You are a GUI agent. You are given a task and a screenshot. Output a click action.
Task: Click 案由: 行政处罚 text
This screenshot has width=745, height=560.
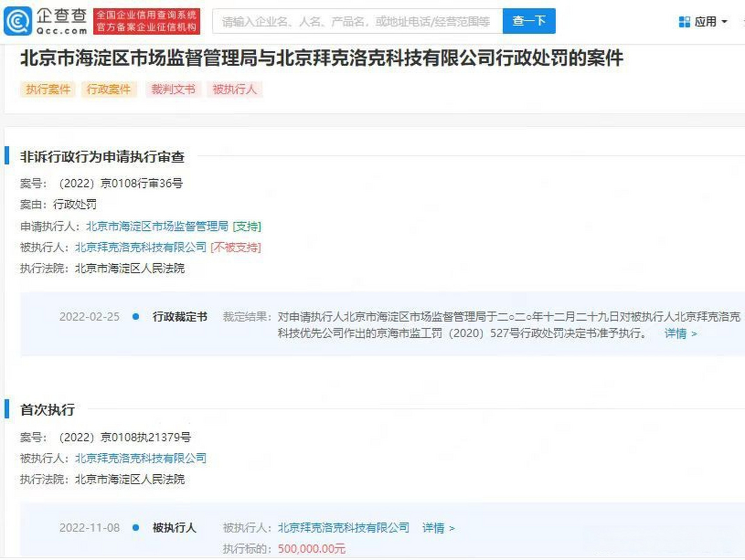pos(58,204)
